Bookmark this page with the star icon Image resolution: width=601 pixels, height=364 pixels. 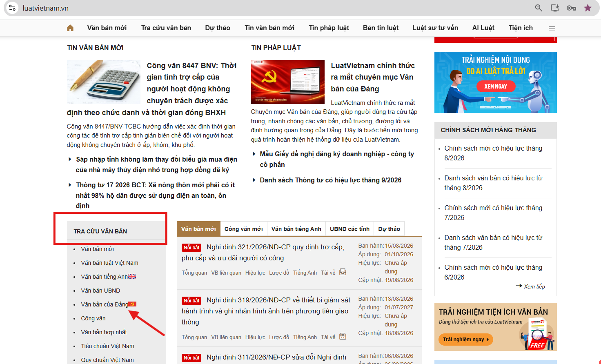pos(588,8)
